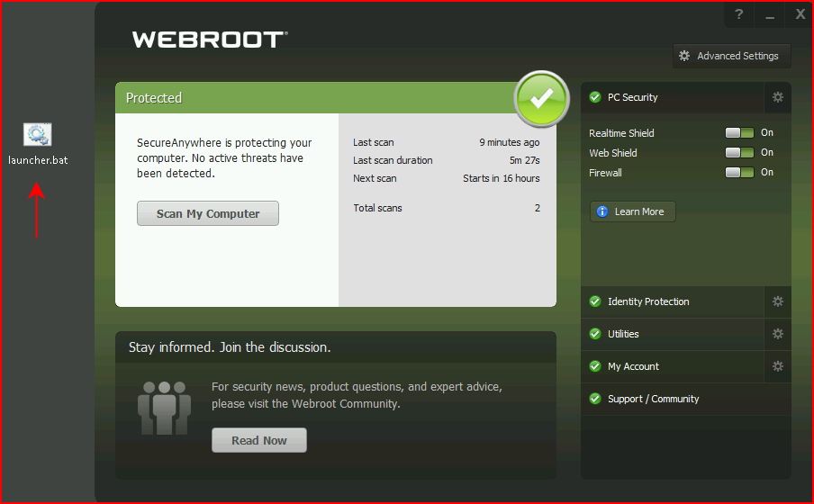Viewport: 814px width, 504px height.
Task: Expand the Utilities section
Action: point(673,334)
